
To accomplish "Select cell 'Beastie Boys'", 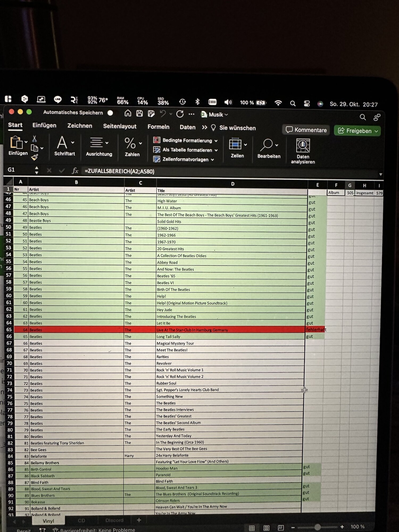I will pyautogui.click(x=76, y=221).
